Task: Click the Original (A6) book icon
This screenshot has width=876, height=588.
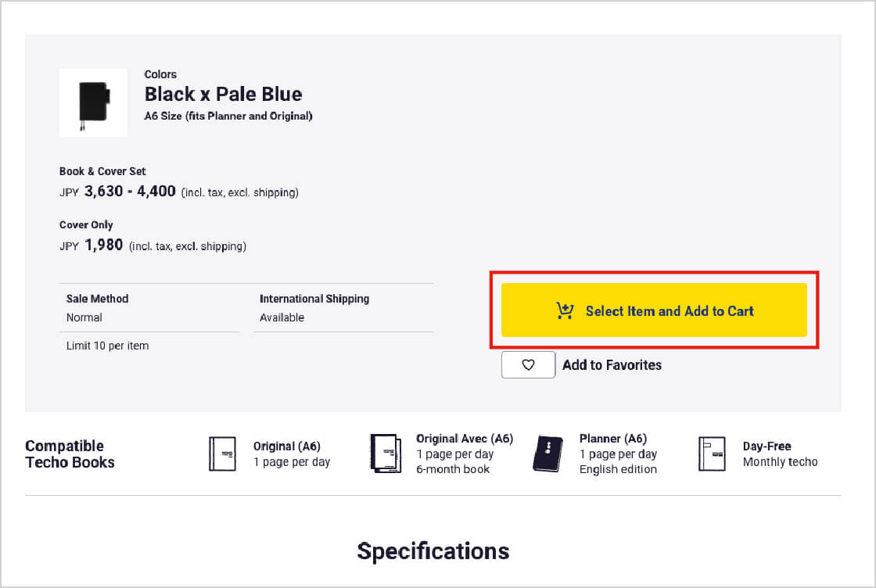Action: point(222,454)
